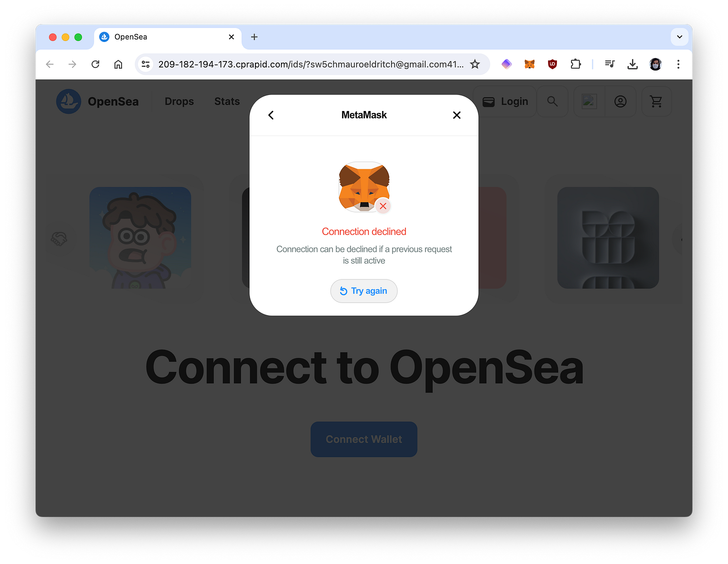728x564 pixels.
Task: Open the media control playlist icon
Action: [x=609, y=64]
